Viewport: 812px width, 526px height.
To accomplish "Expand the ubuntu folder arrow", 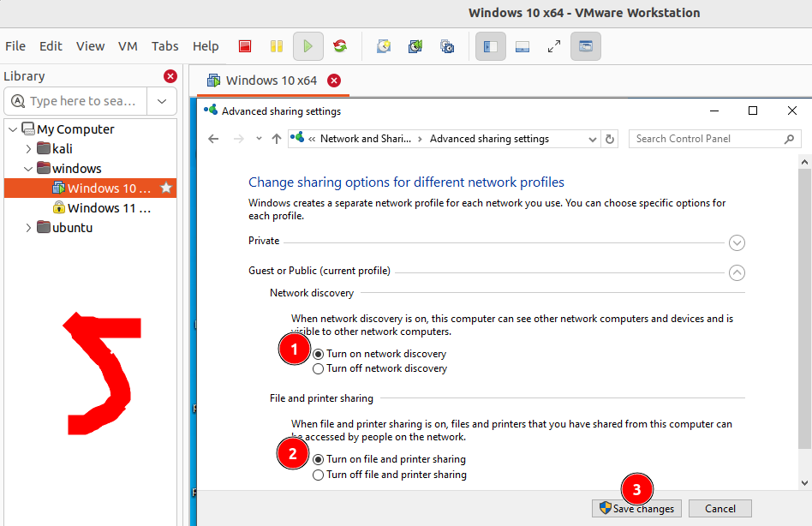I will [x=28, y=228].
